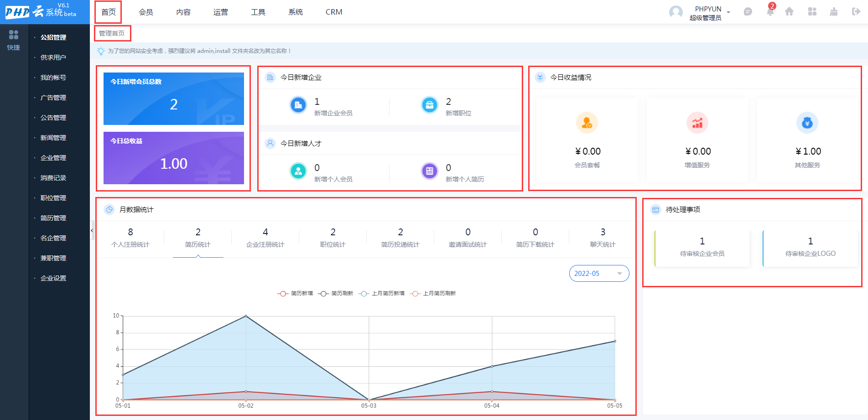Click the 新增个人会员 green person icon
The width and height of the screenshot is (868, 420).
tap(298, 171)
